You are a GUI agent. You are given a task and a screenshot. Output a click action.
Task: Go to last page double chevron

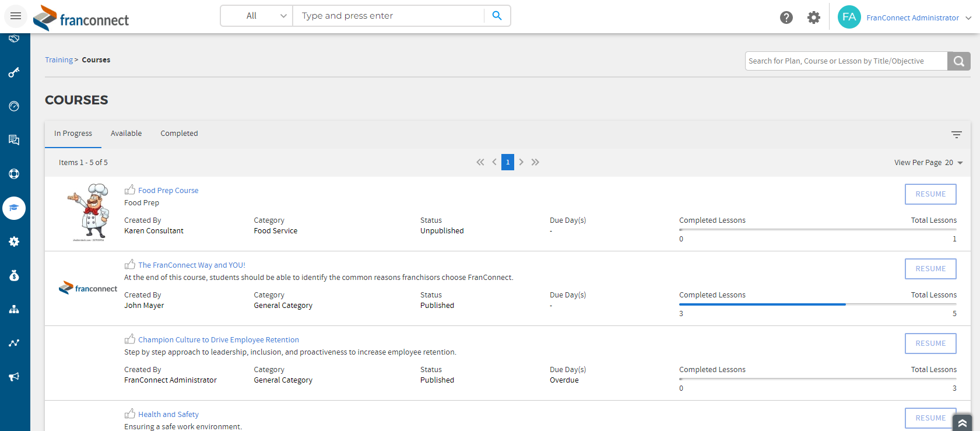(x=535, y=162)
